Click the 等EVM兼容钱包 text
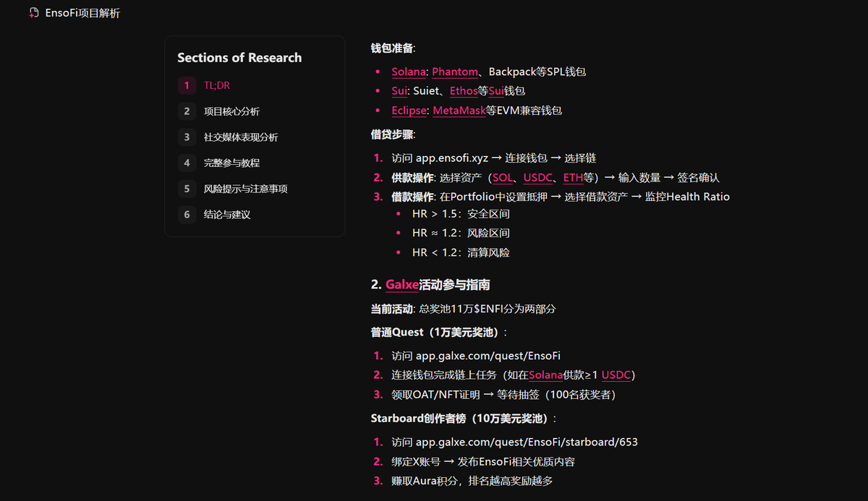This screenshot has height=501, width=868. 524,111
